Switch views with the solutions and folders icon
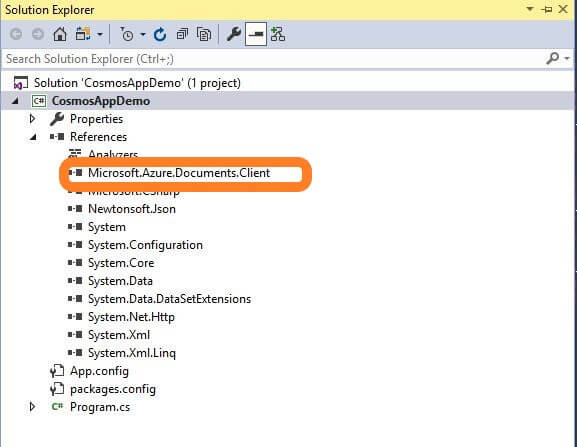The height and width of the screenshot is (447, 577). point(83,35)
